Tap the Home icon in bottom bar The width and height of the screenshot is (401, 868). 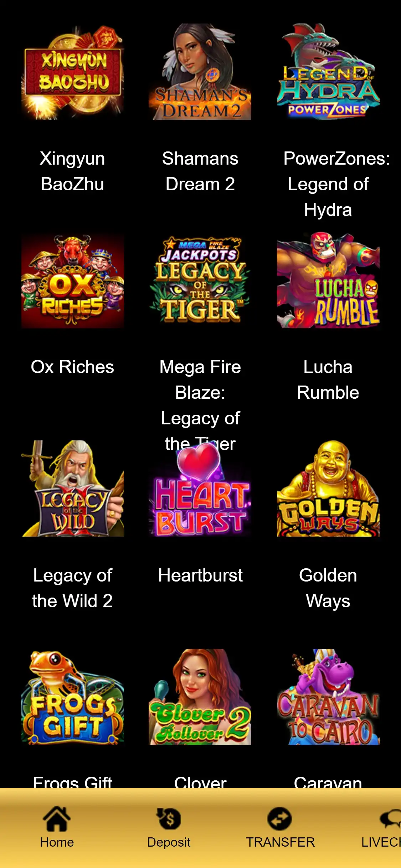coord(57,818)
